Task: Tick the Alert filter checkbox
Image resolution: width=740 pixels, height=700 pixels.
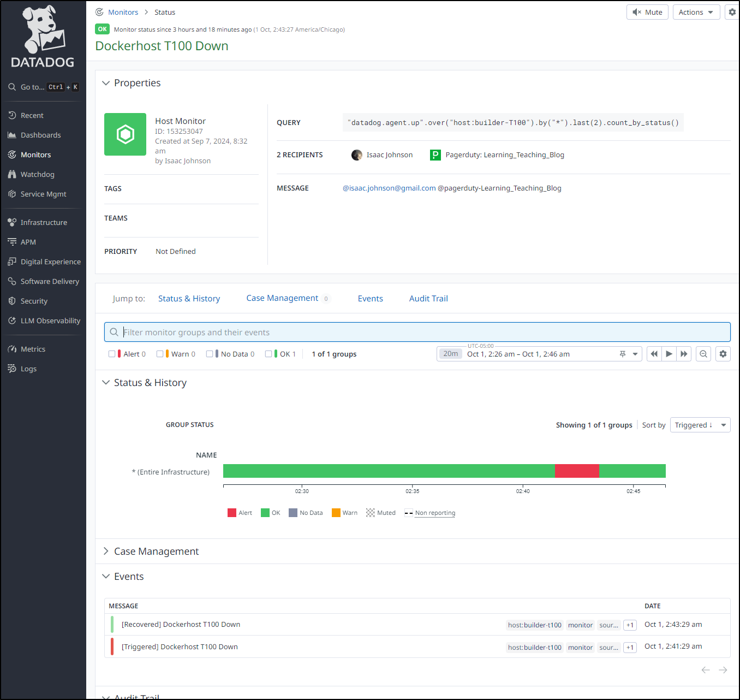Action: pyautogui.click(x=112, y=354)
